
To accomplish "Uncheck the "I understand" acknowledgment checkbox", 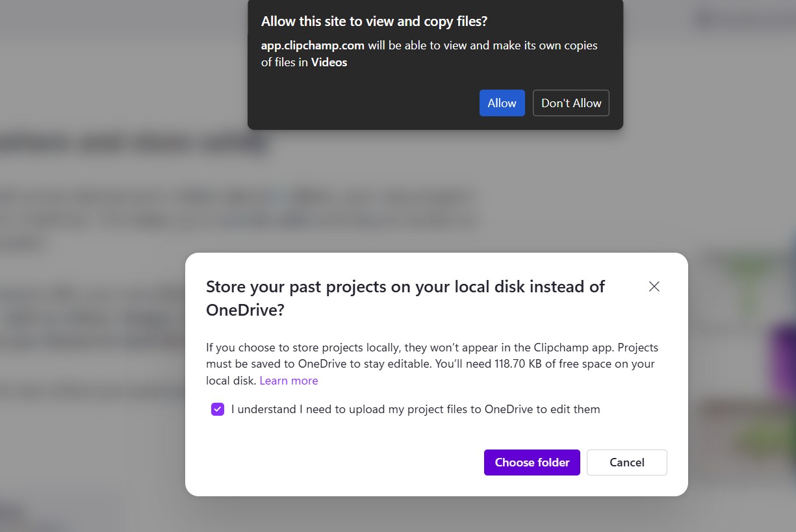I will pyautogui.click(x=217, y=409).
